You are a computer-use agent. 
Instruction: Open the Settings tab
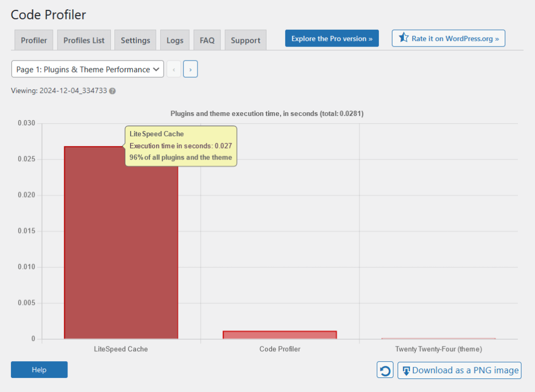coord(135,40)
